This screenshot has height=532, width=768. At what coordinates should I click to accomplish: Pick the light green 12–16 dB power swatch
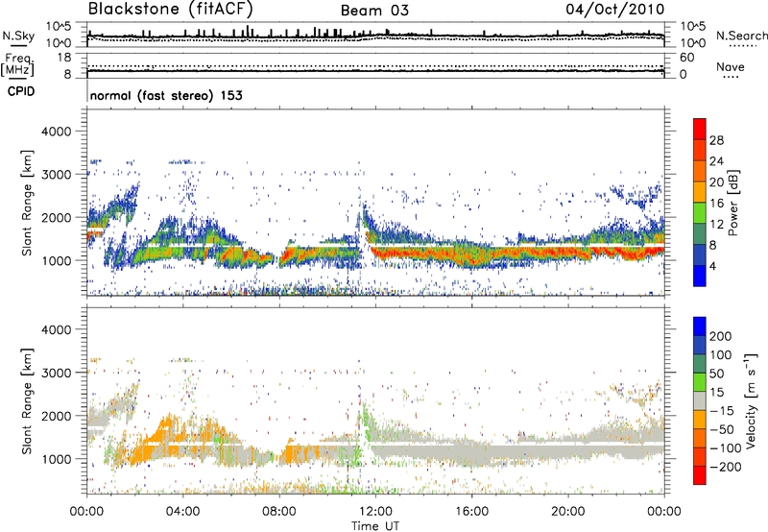pyautogui.click(x=700, y=212)
